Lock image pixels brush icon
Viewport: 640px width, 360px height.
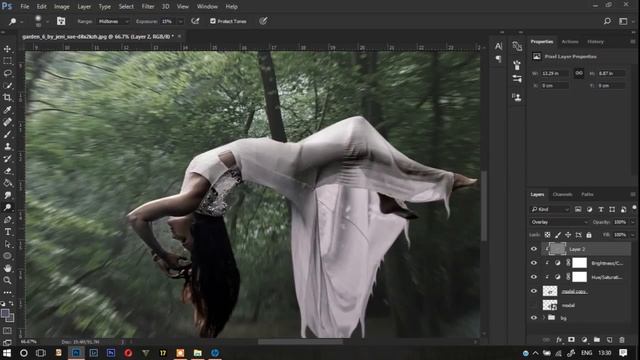(558, 235)
